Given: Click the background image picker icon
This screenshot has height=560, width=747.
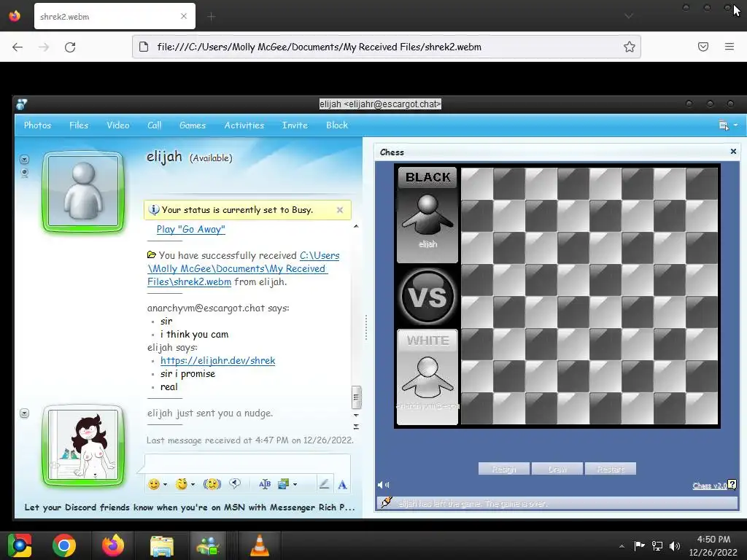Looking at the screenshot, I should point(284,484).
